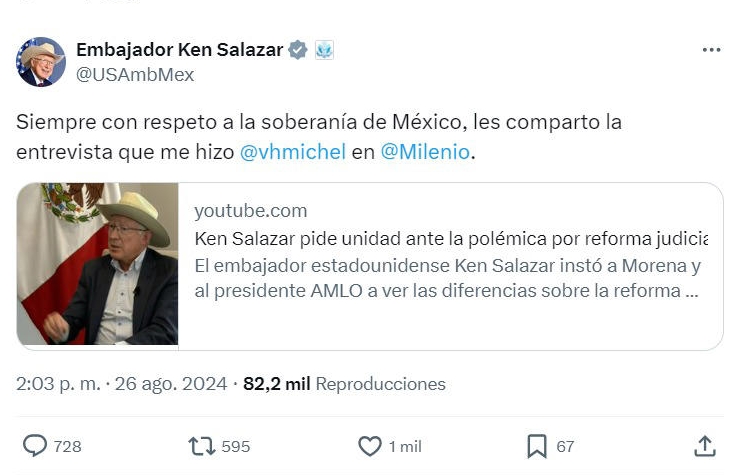Screen dimensions: 729x475
Task: Like the tweet with heart icon
Action: pos(370,446)
